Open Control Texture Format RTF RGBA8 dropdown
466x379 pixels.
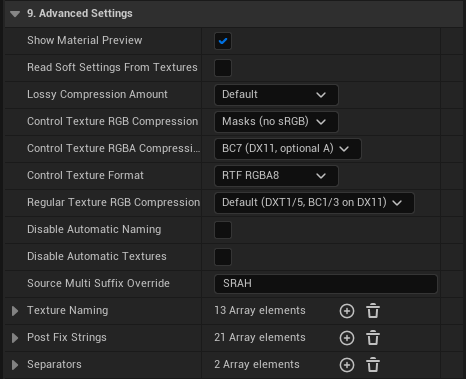[276, 176]
